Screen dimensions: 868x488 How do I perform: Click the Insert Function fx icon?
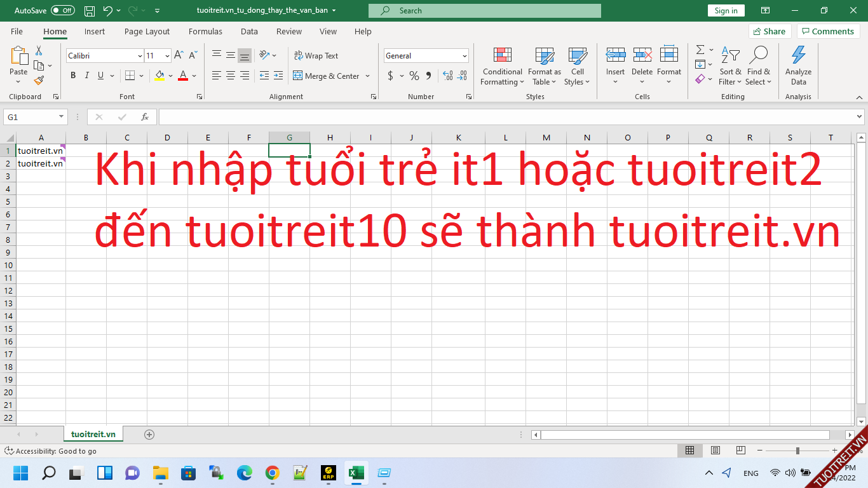coord(145,117)
